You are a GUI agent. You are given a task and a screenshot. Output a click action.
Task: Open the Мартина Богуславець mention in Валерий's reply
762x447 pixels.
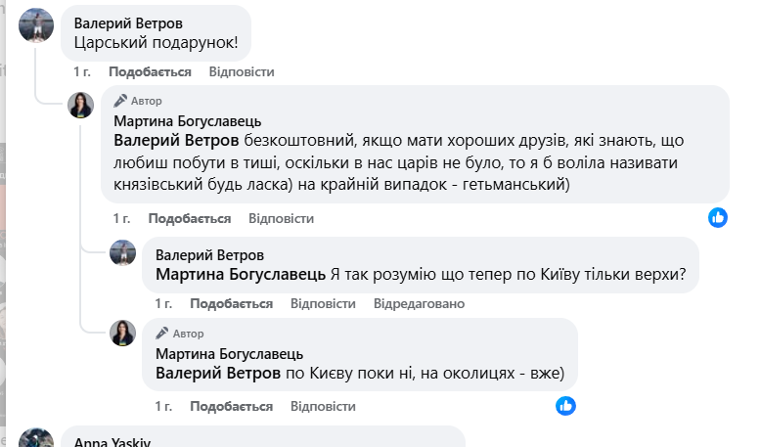(241, 274)
